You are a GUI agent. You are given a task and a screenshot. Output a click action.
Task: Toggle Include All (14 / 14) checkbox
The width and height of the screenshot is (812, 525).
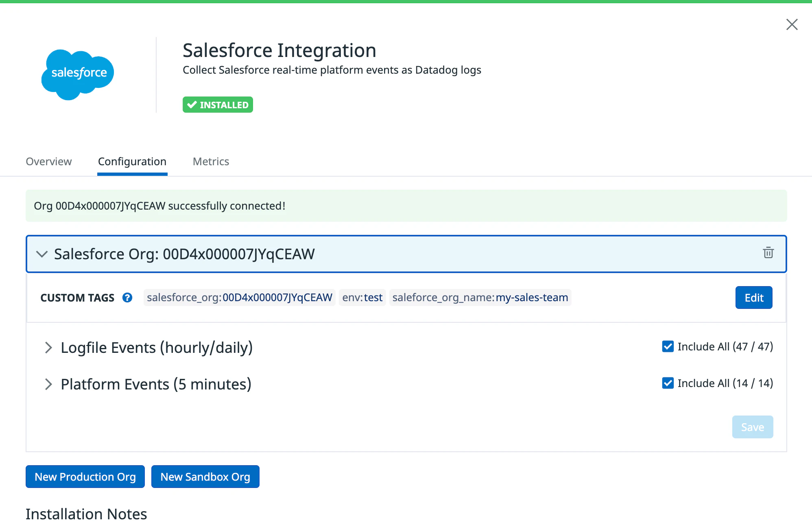click(x=668, y=383)
